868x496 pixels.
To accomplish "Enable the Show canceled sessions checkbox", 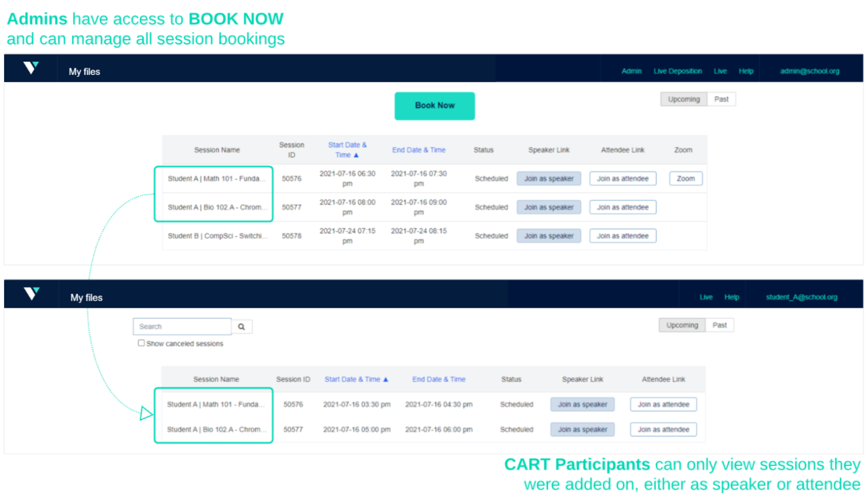I will pos(141,343).
